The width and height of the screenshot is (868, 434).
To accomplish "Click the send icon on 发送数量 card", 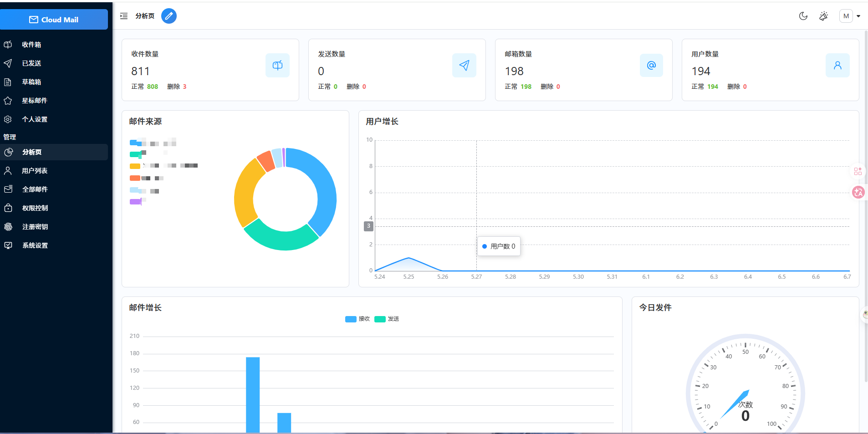I will coord(464,65).
